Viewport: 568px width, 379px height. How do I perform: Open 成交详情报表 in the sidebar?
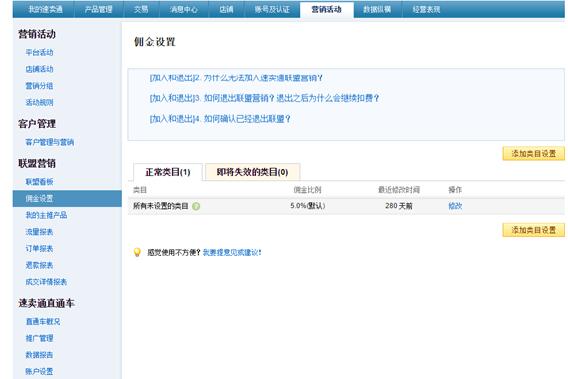[46, 282]
